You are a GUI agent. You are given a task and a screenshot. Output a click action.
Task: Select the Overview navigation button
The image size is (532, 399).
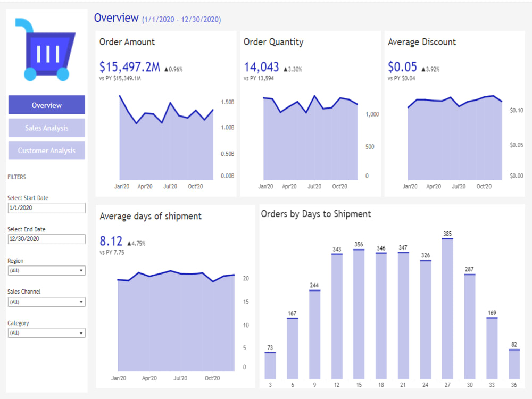click(x=46, y=105)
